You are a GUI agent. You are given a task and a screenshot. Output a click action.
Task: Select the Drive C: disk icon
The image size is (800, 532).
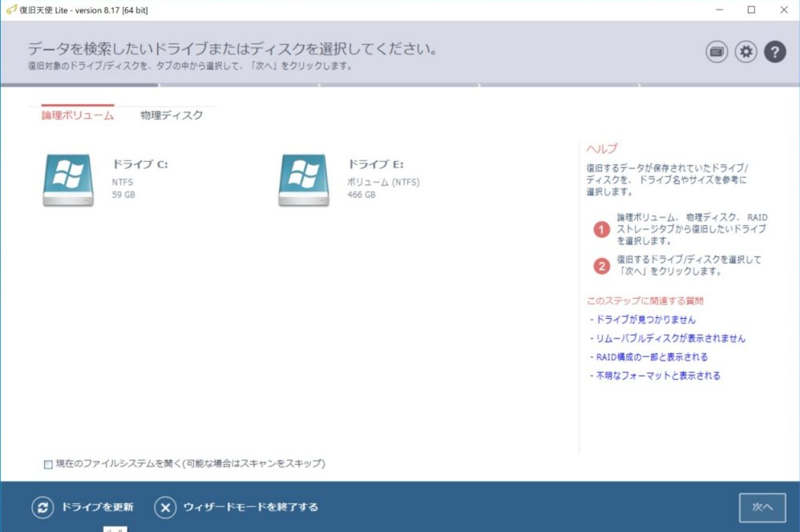coord(68,180)
